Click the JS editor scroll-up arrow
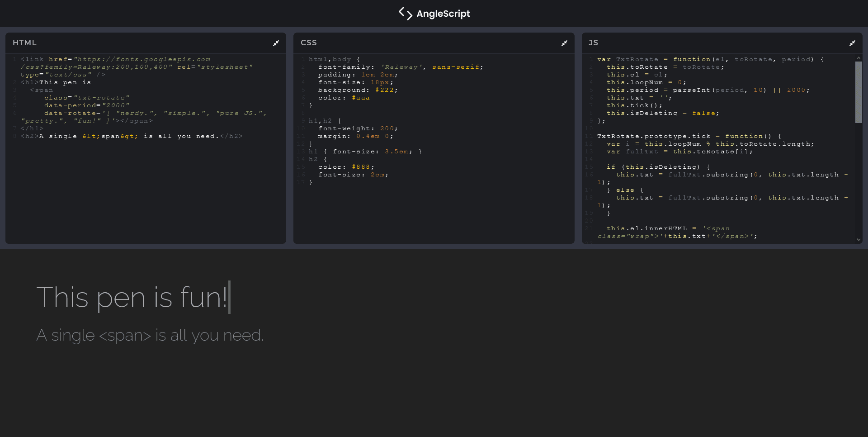This screenshot has width=868, height=437. coord(859,58)
